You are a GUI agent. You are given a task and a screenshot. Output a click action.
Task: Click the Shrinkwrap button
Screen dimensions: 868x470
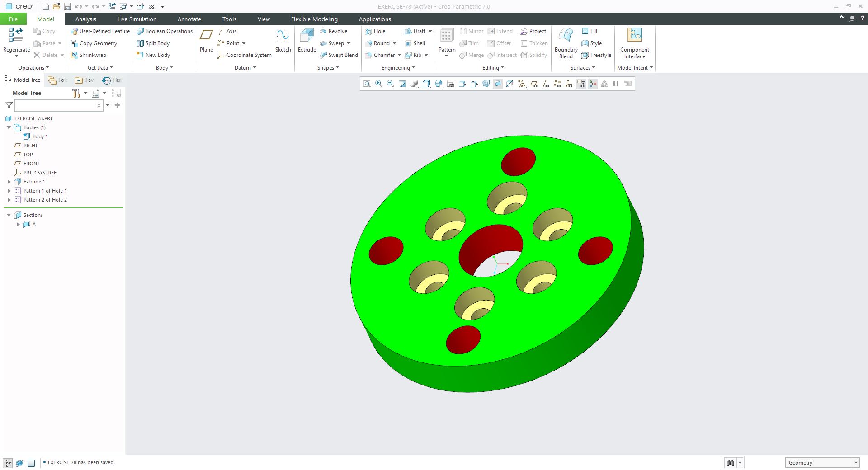coord(89,55)
